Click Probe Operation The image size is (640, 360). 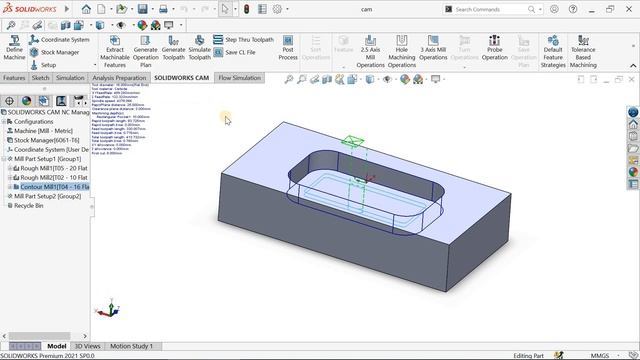click(494, 48)
